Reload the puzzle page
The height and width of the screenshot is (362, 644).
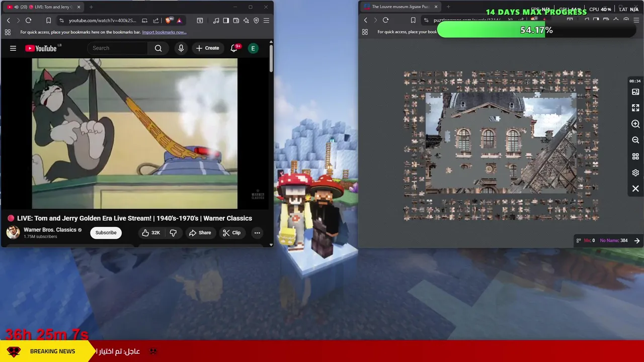[385, 20]
